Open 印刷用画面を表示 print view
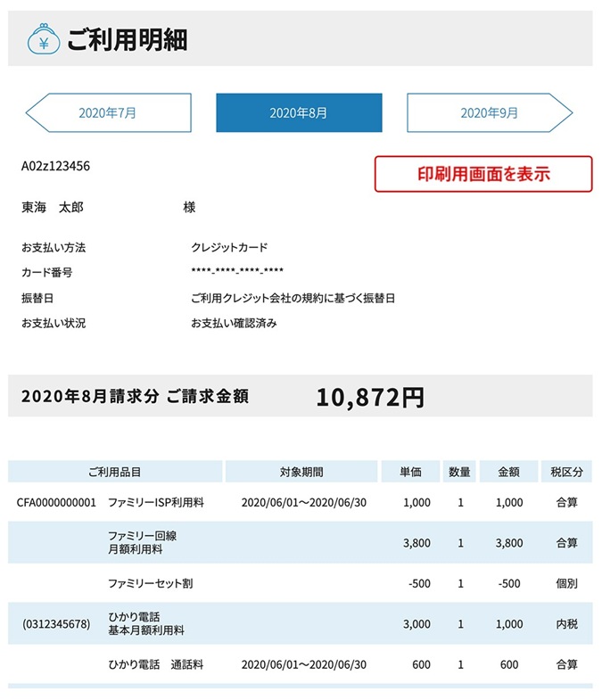This screenshot has height=700, width=602. click(483, 174)
